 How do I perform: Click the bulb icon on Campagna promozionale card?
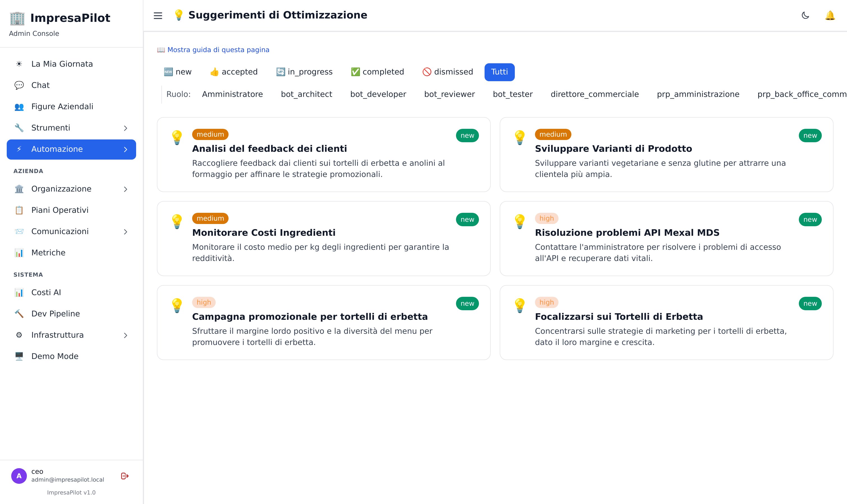pos(177,305)
